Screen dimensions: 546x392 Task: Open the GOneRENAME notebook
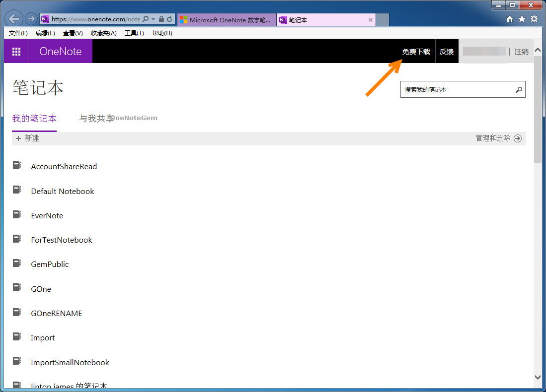click(57, 314)
